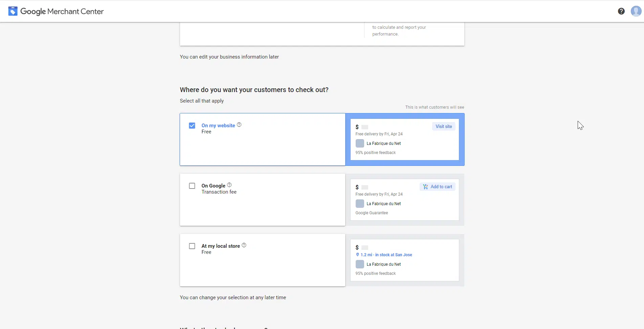Click the location pin icon near 1.2 mi
This screenshot has height=329, width=644.
click(x=357, y=255)
